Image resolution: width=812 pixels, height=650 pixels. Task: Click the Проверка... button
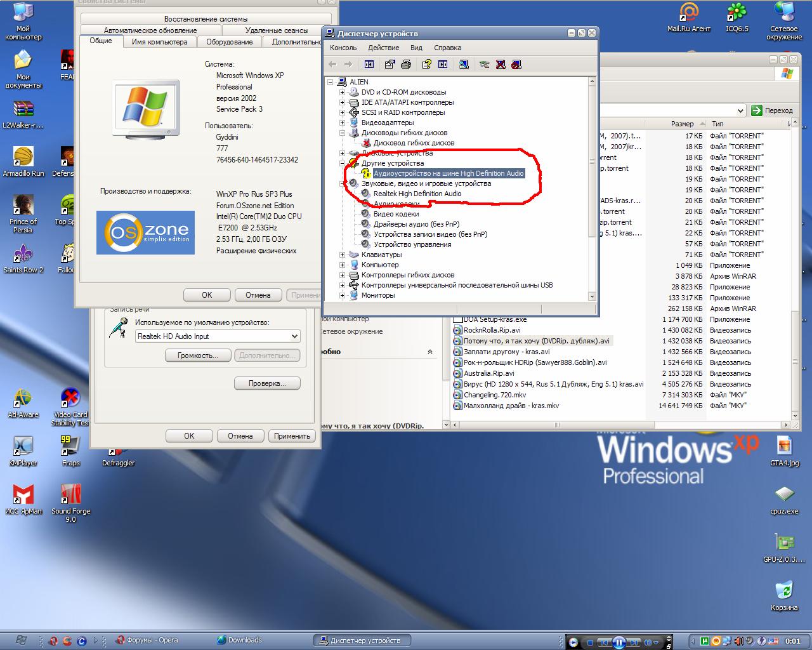266,383
